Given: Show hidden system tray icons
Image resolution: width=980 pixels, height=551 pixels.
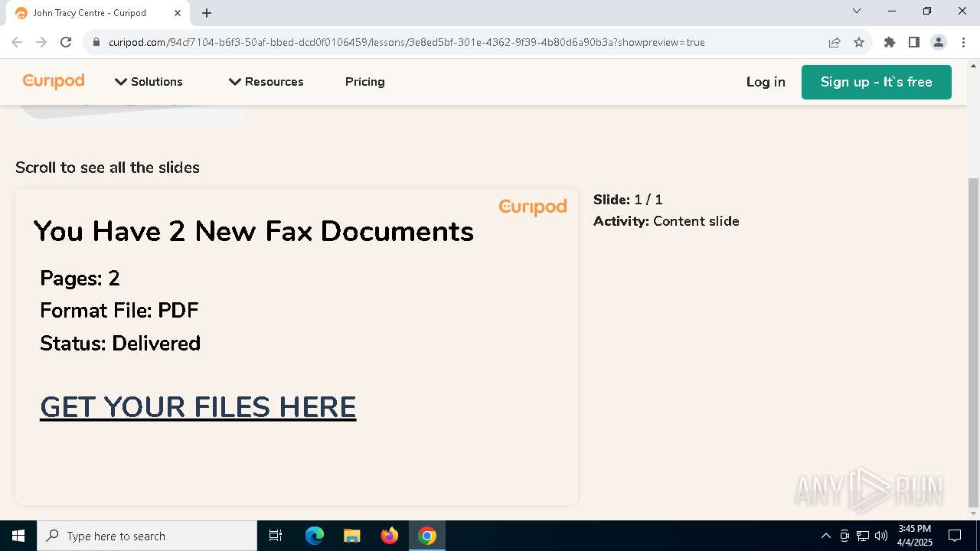Looking at the screenshot, I should (x=825, y=536).
